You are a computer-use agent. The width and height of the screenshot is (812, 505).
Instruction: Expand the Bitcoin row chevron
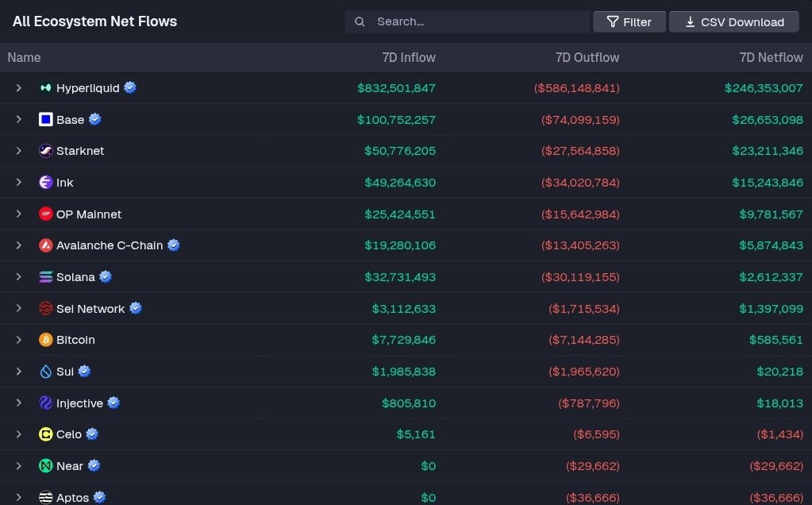[18, 340]
